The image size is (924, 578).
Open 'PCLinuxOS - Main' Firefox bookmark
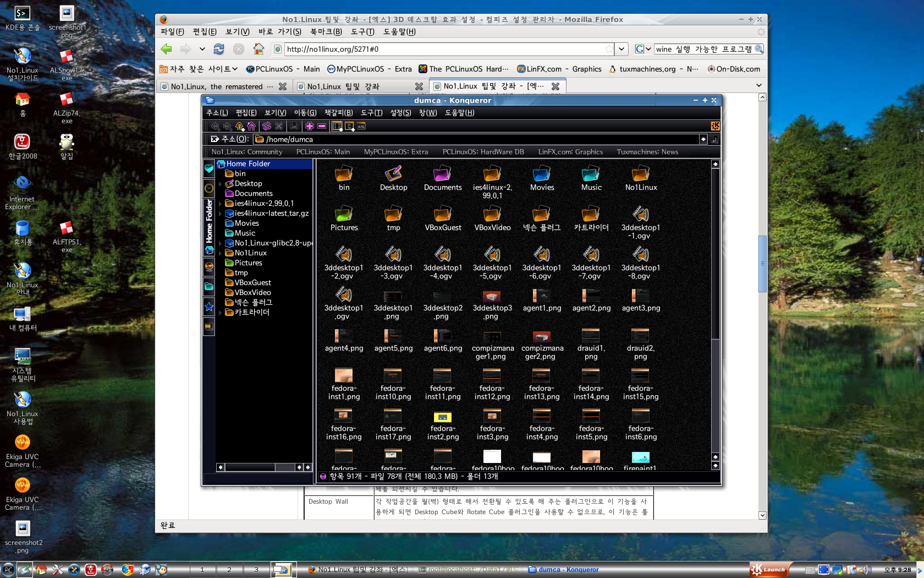tap(283, 69)
